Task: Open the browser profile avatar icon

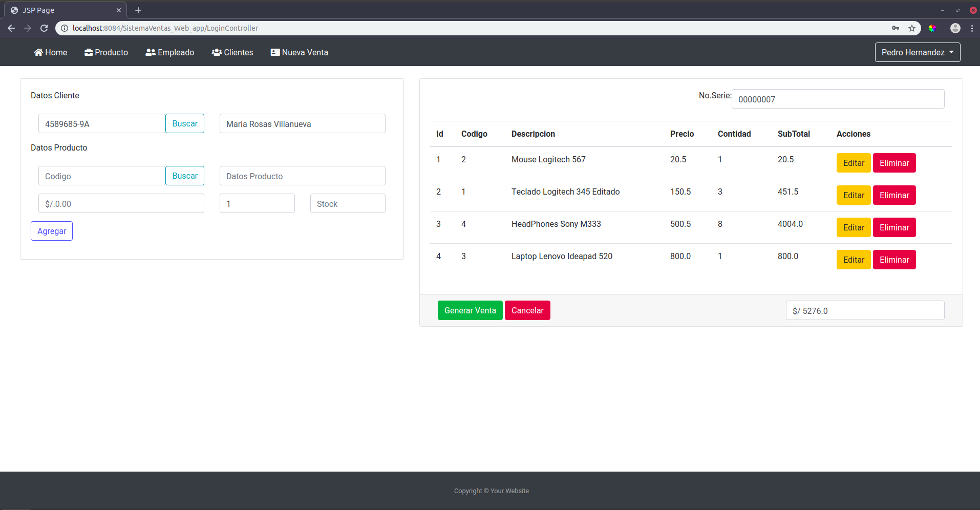Action: tap(955, 28)
